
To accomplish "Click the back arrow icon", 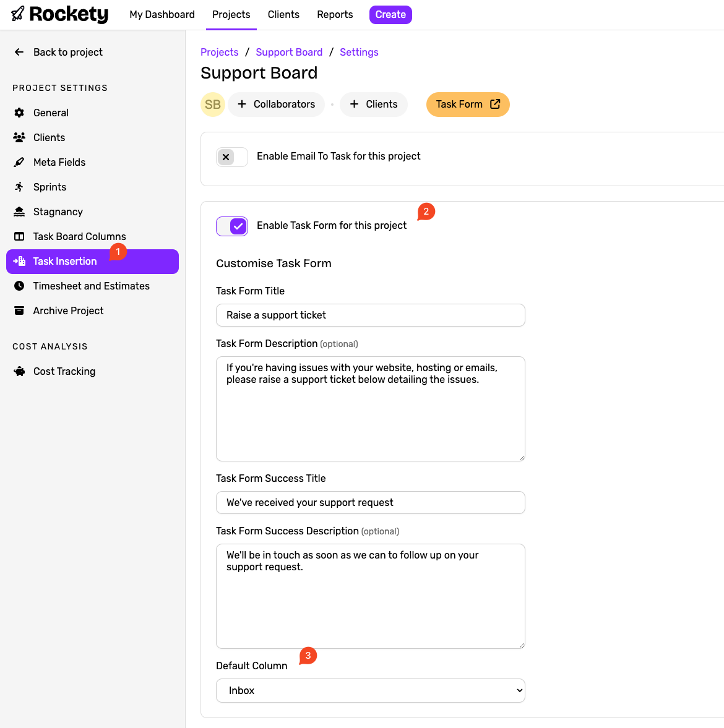I will 19,52.
